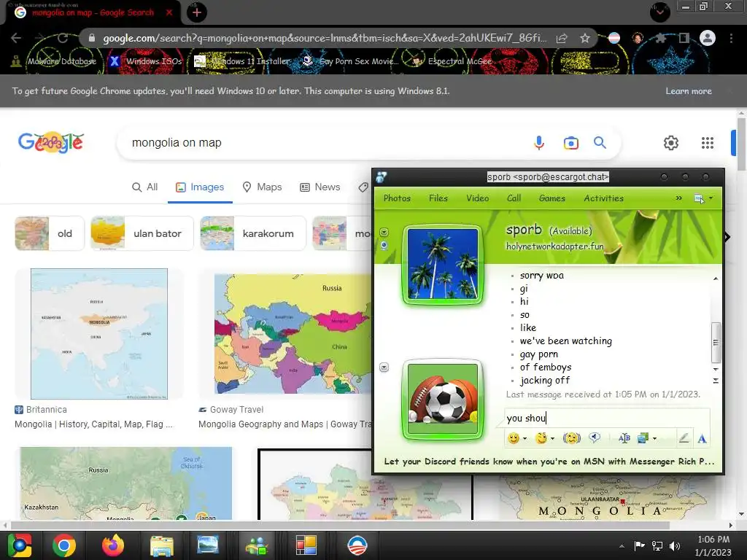The height and width of the screenshot is (560, 747).
Task: Send a nudge in Messenger
Action: (x=572, y=438)
